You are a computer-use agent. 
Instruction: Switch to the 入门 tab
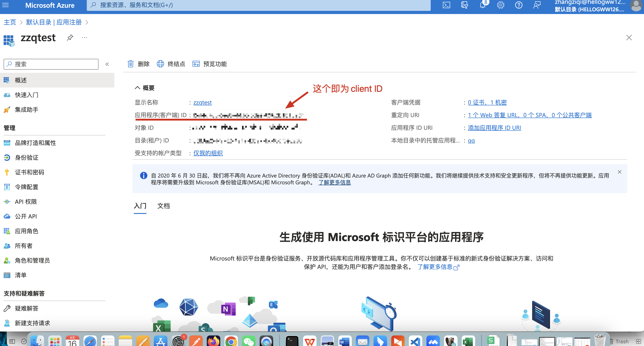140,206
